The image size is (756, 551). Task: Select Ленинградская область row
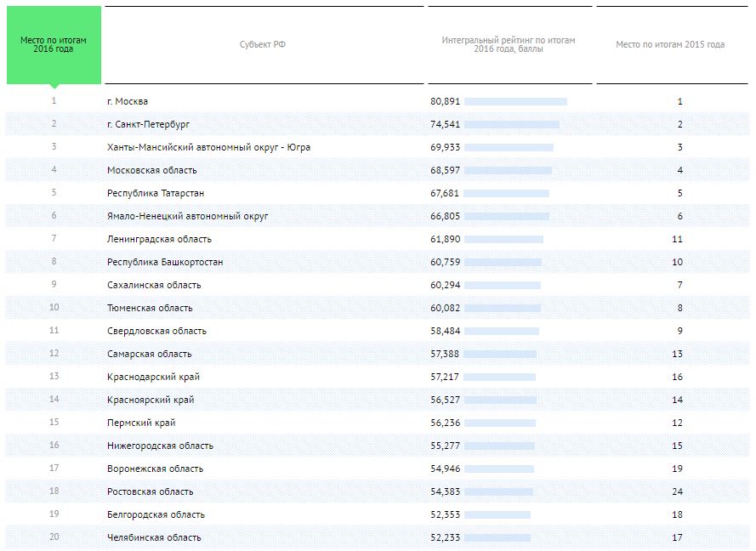click(x=159, y=240)
